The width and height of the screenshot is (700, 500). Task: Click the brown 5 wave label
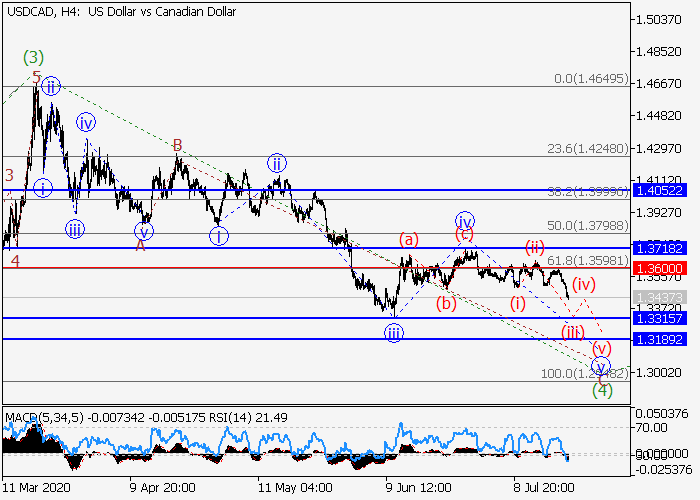(x=37, y=76)
